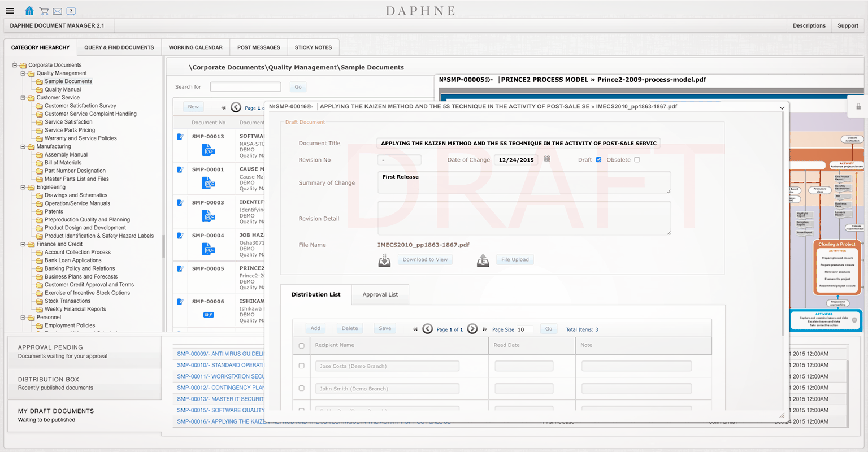This screenshot has height=452, width=868.
Task: Uncheck the Draft checkbox
Action: 598,160
